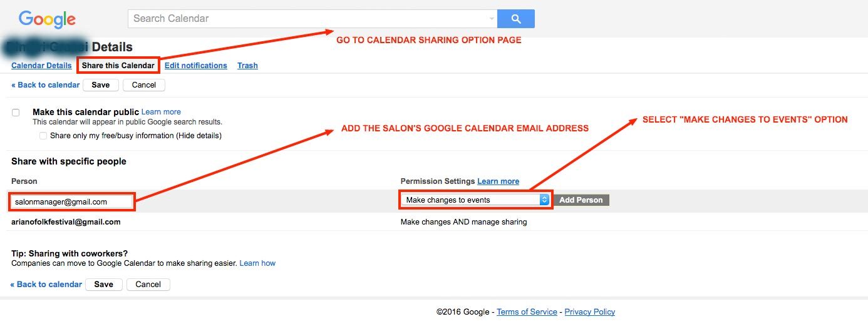Select the Share this Calendar tab
868x329 pixels.
tap(118, 66)
